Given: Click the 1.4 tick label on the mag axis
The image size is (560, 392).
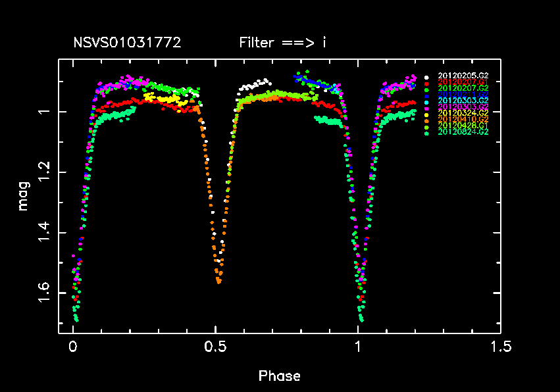Looking at the screenshot, I should tap(44, 233).
